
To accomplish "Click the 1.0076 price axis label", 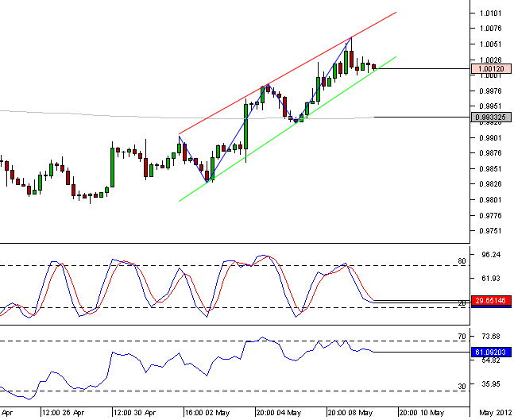I will pyautogui.click(x=490, y=29).
